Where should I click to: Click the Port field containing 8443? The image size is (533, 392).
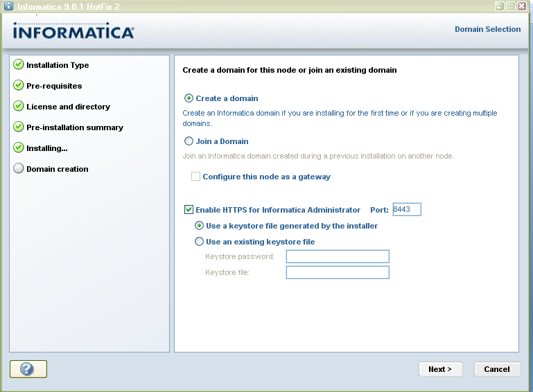(x=407, y=209)
